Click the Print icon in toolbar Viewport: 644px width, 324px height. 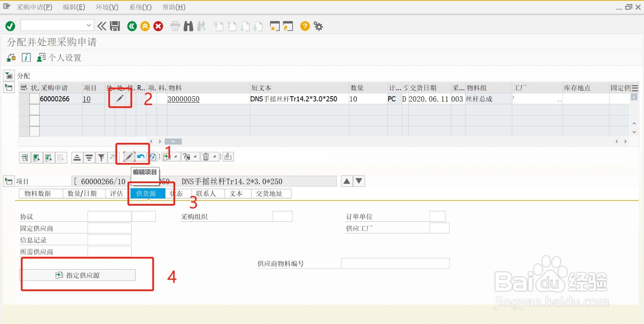click(175, 27)
